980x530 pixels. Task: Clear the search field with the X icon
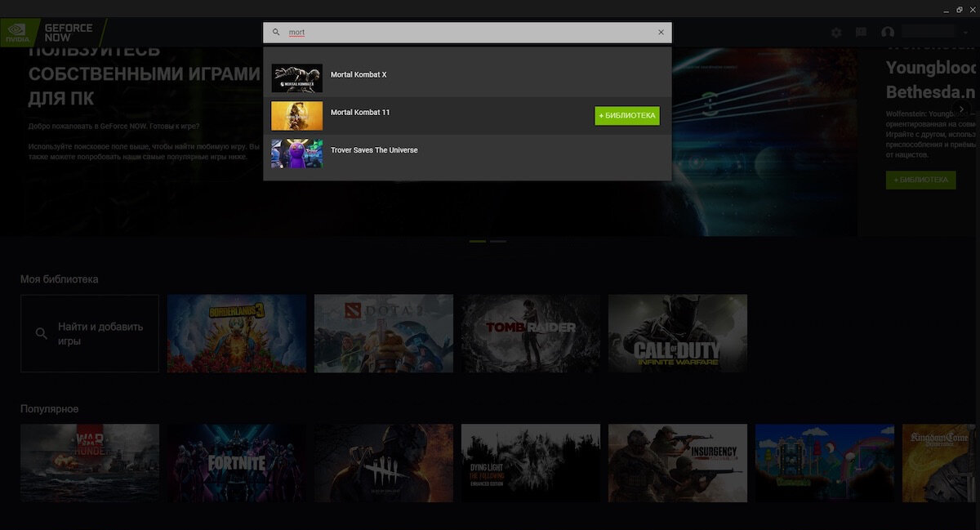click(x=661, y=33)
